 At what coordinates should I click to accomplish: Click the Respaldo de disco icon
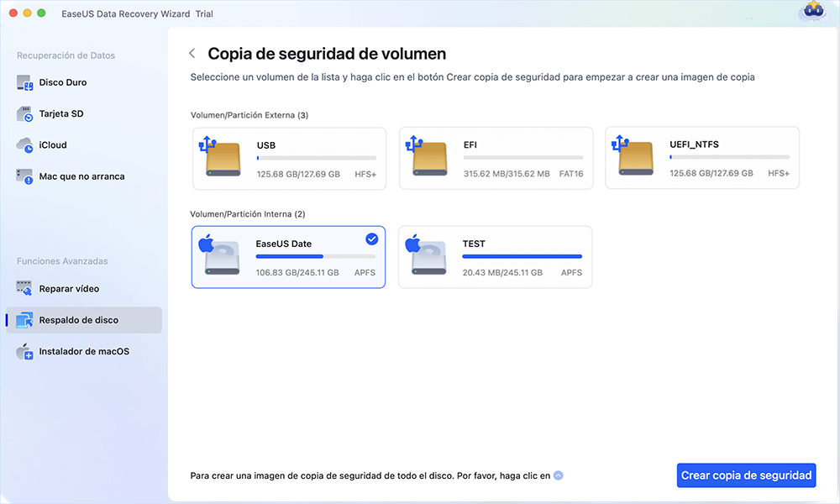[24, 320]
